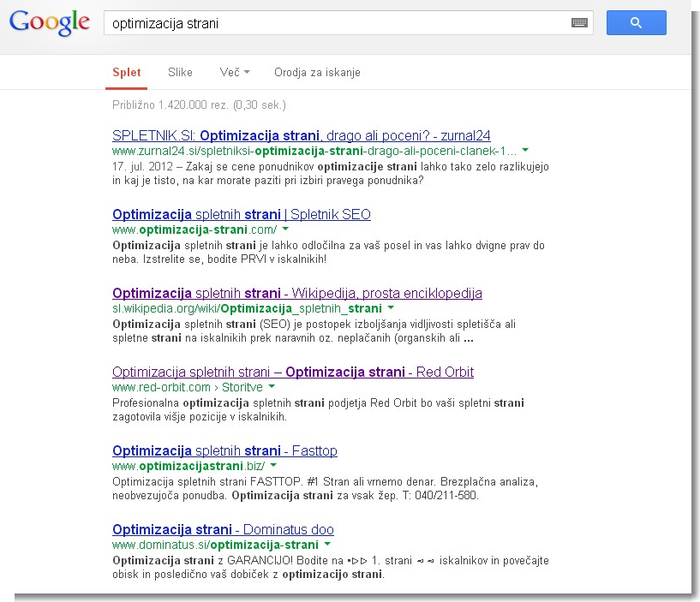
Task: Switch to the Slike tab
Action: click(x=180, y=72)
